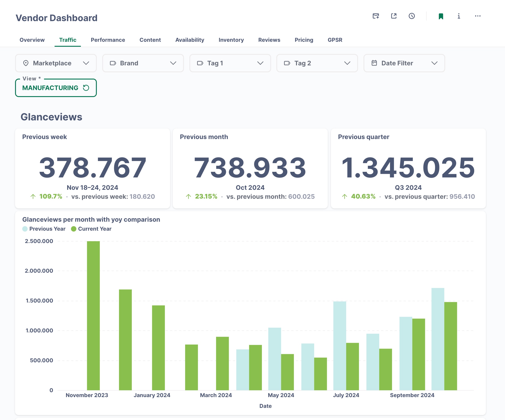Click the schedule email report icon
This screenshot has height=420, width=505.
pyautogui.click(x=376, y=16)
